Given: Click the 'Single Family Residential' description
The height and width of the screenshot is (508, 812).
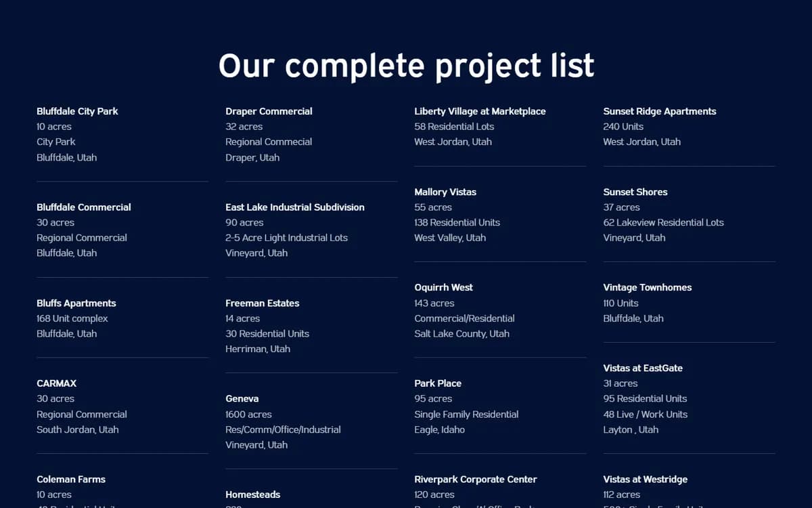Looking at the screenshot, I should pos(467,415).
